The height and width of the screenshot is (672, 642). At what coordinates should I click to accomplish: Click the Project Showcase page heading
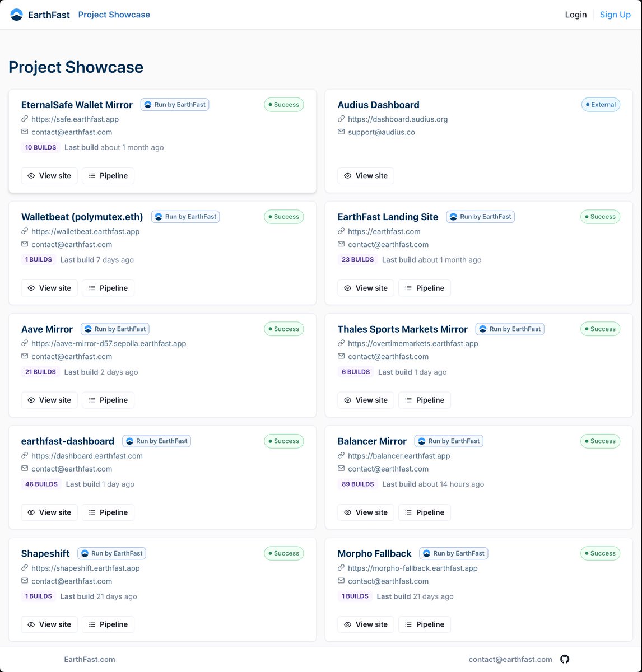click(x=76, y=67)
